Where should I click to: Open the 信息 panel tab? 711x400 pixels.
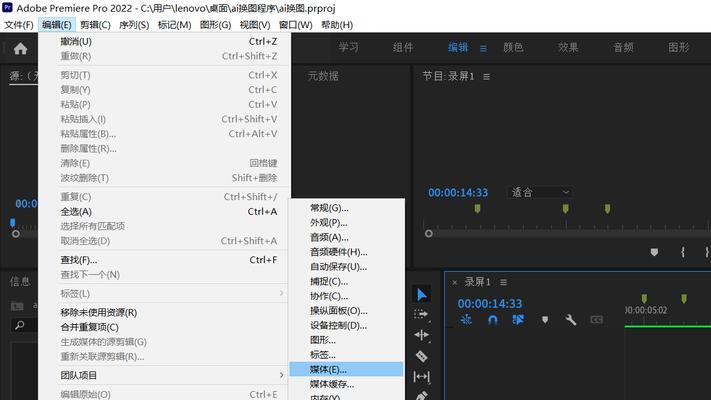[x=20, y=282]
